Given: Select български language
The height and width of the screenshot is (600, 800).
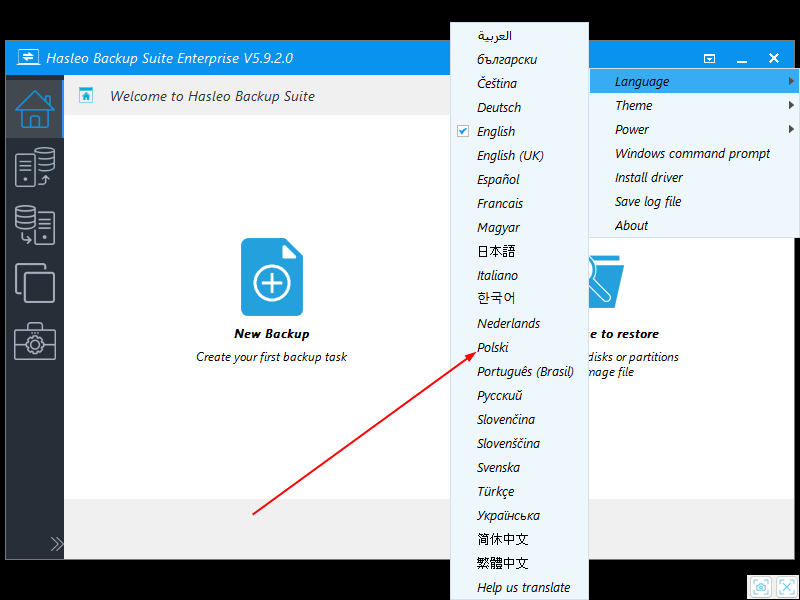Looking at the screenshot, I should point(519,60).
